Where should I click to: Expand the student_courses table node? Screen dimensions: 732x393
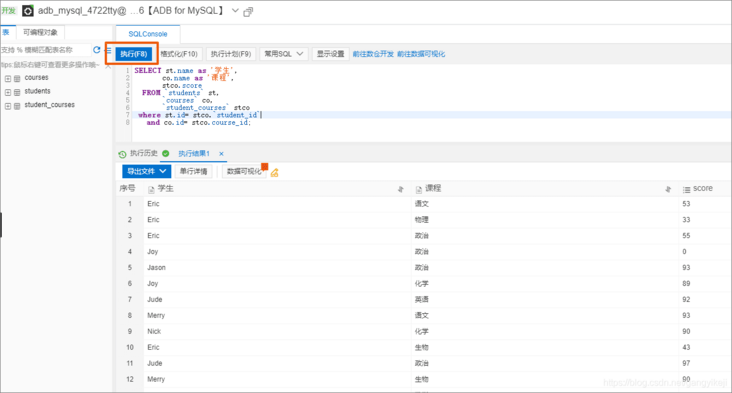7,106
